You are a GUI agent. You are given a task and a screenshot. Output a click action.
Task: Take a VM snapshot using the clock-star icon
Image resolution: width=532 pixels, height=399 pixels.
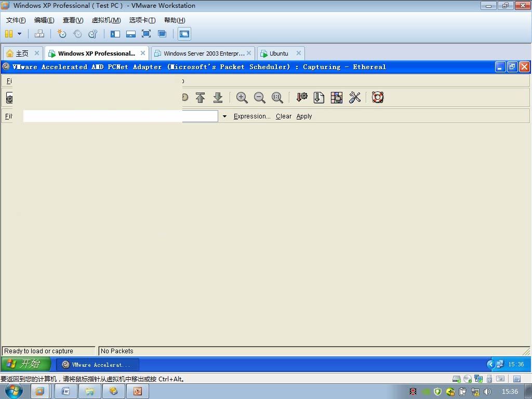pos(62,34)
